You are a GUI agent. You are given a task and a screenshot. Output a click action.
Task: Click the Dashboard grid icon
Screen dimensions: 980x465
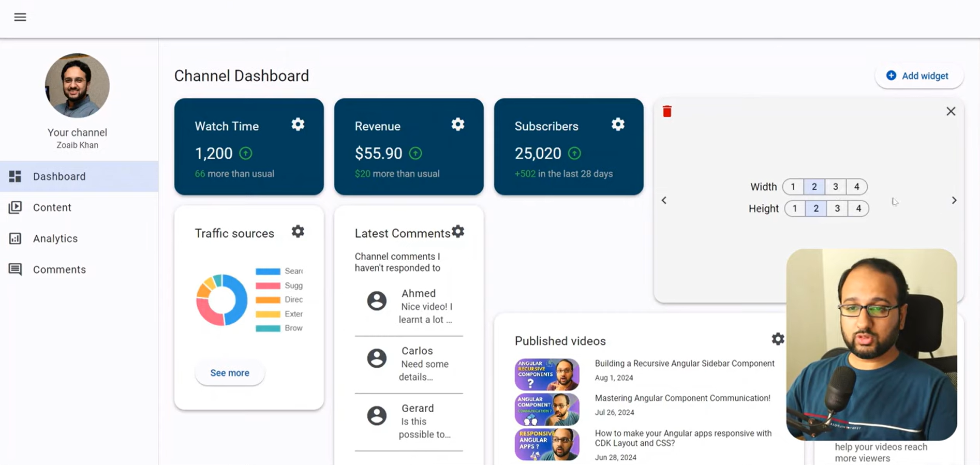15,176
